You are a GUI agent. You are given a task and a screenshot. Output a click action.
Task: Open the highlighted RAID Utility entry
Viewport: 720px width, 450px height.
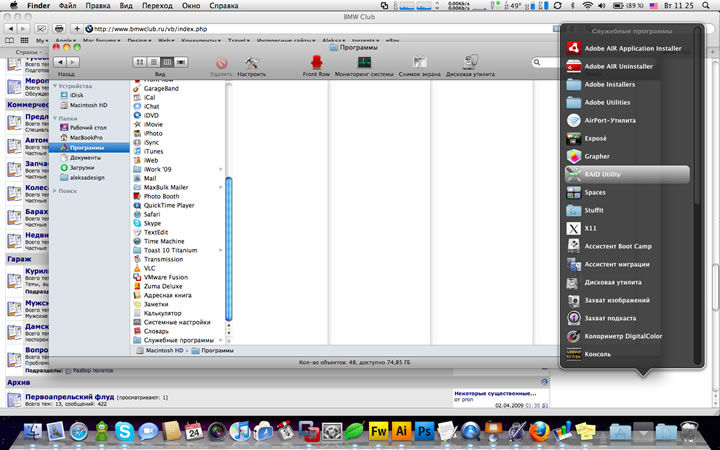(x=627, y=174)
